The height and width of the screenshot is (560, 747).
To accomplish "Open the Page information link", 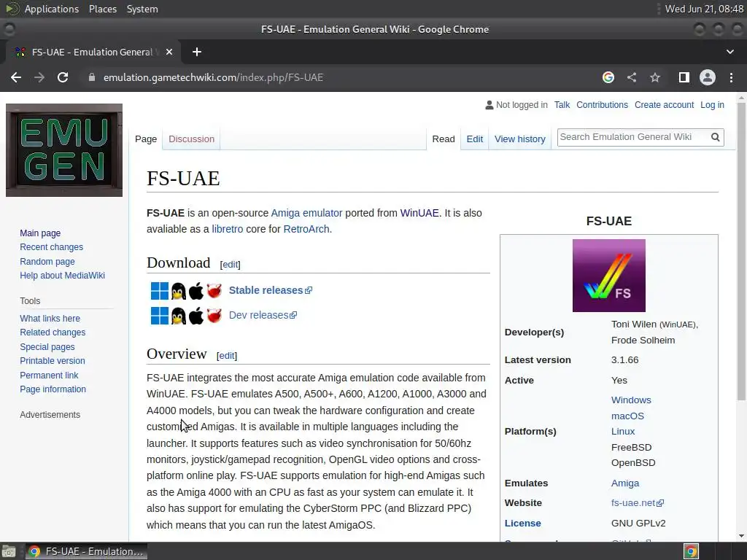I will click(x=53, y=389).
